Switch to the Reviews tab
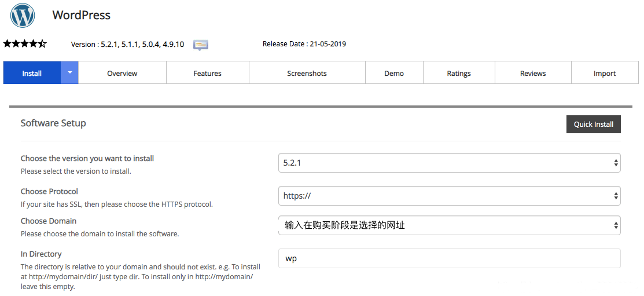The height and width of the screenshot is (296, 644). [x=533, y=73]
